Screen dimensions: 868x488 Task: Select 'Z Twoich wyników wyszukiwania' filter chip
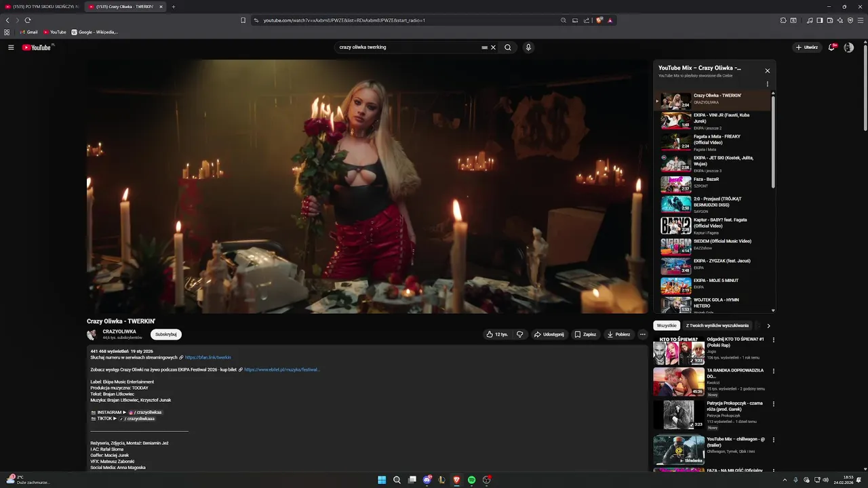pyautogui.click(x=717, y=325)
